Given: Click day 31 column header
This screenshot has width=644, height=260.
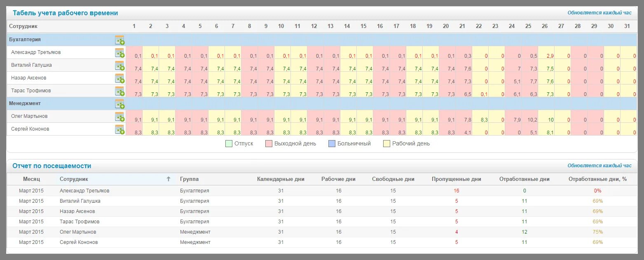Looking at the screenshot, I should [x=627, y=26].
